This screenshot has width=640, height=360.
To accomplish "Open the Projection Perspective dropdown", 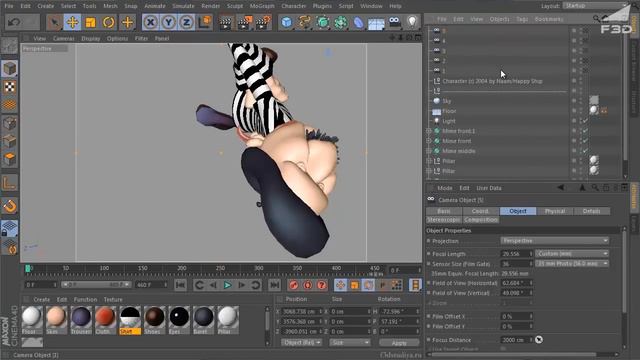I will pyautogui.click(x=554, y=241).
